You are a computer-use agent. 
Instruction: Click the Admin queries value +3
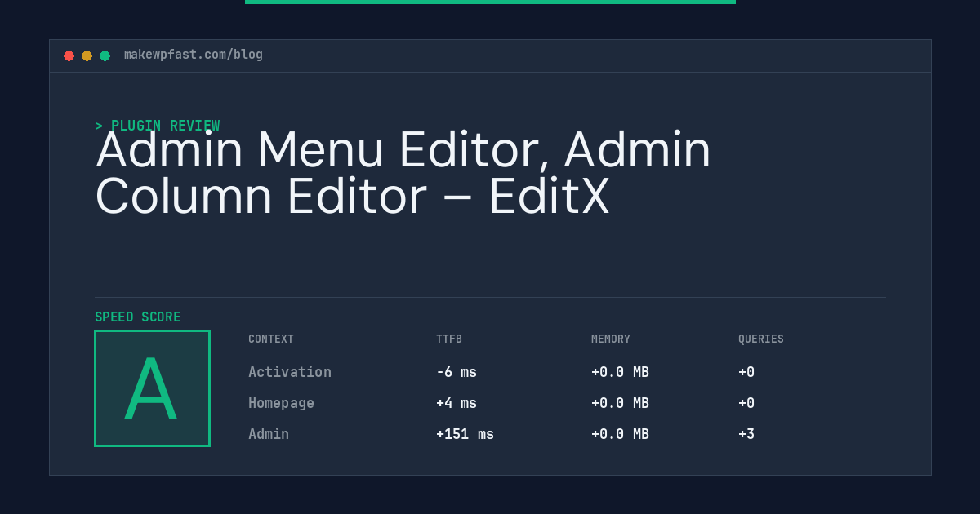746,434
